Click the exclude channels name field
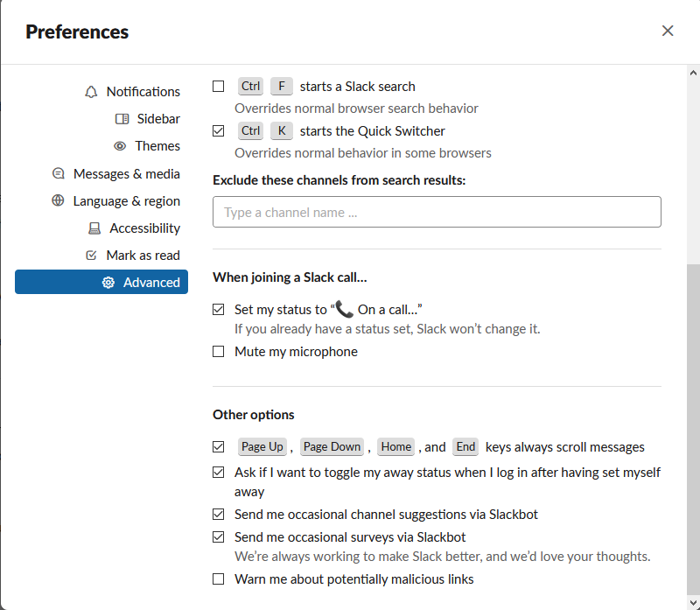Image resolution: width=700 pixels, height=610 pixels. (x=437, y=212)
